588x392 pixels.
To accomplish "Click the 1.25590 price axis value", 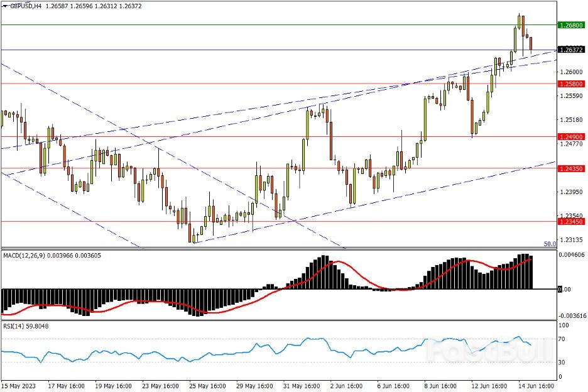I will click(572, 96).
